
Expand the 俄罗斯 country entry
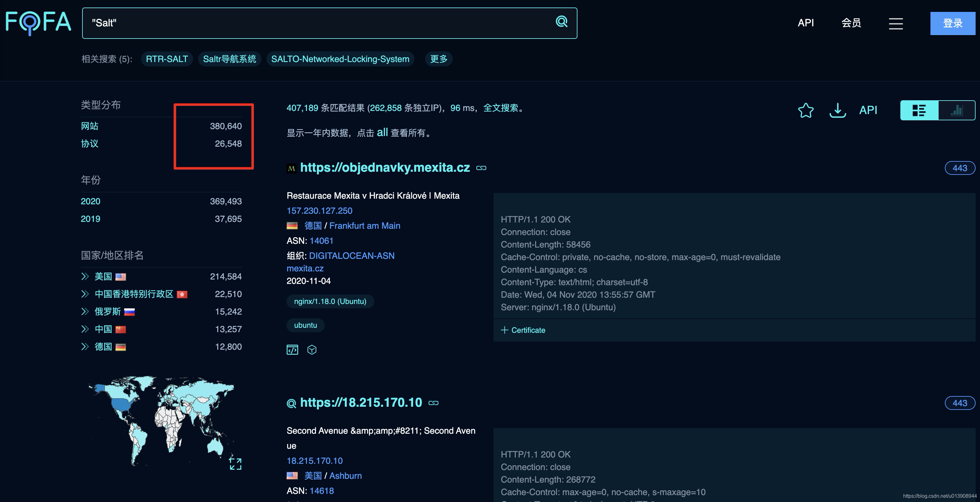click(85, 312)
